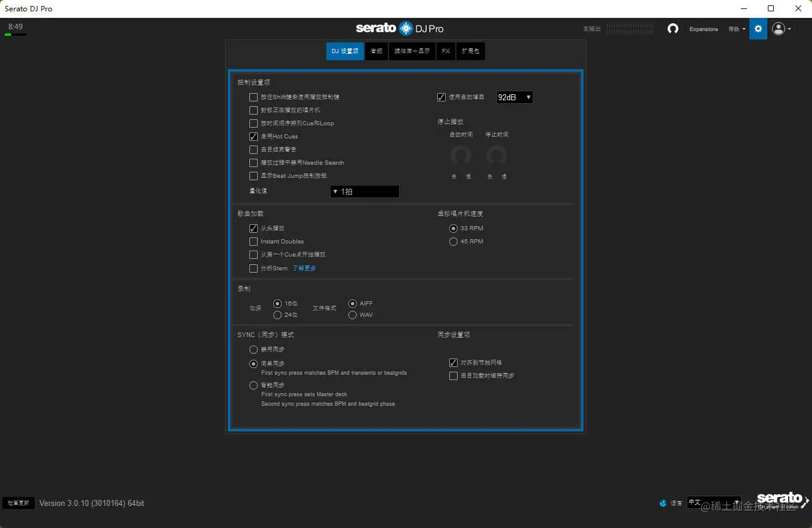Click the Version 3.0.10 text
The width and height of the screenshot is (812, 528).
pos(92,504)
